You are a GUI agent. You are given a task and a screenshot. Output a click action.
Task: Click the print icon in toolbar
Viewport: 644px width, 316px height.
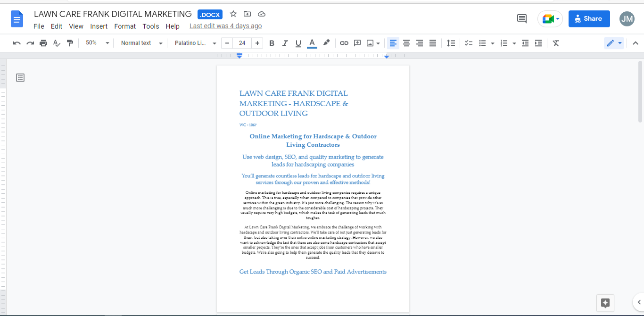coord(43,43)
